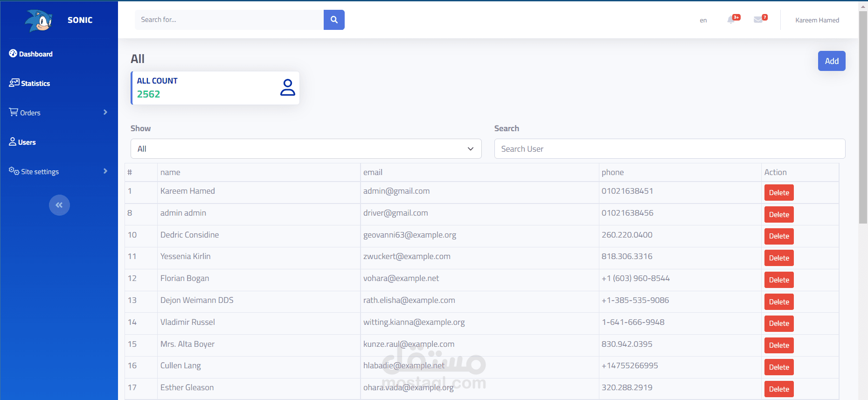Click the SONIC brand title

[x=80, y=20]
